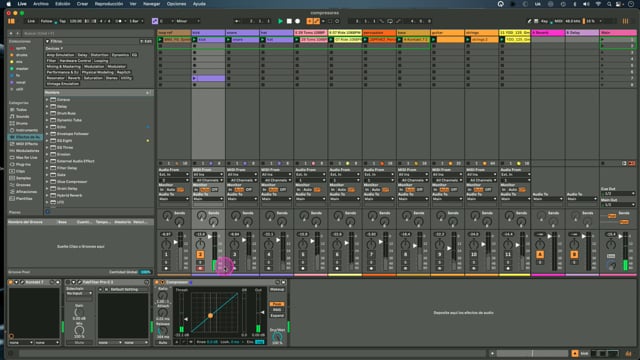Expand the Hybrid Reverb device folder

(x=47, y=195)
